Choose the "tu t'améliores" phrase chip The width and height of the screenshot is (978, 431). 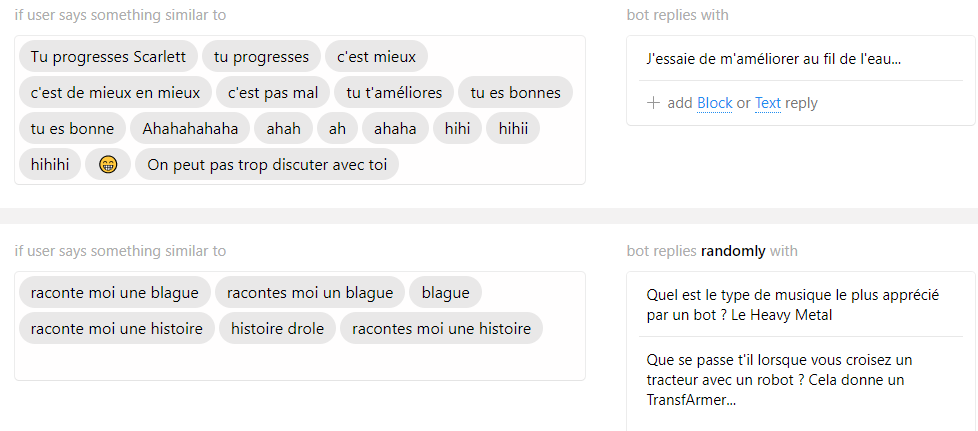(x=394, y=93)
